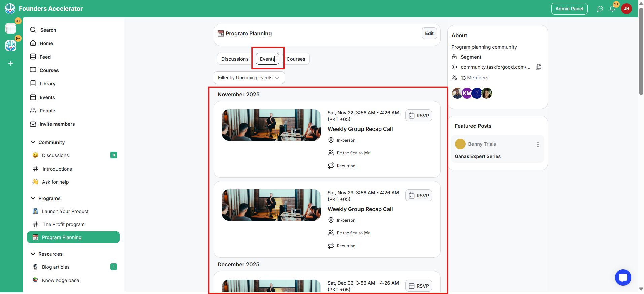Screen dimensions: 644x294
Task: RSVP to the Nov 22 event
Action: tap(419, 116)
